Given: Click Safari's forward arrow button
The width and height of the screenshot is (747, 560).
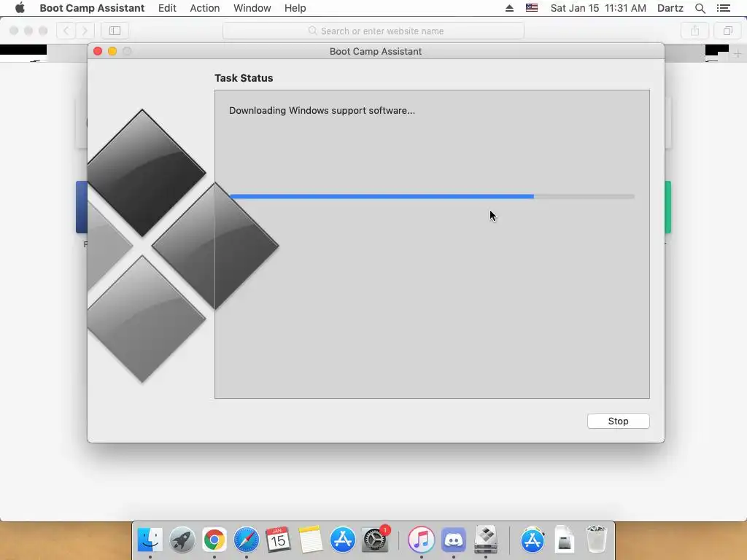Looking at the screenshot, I should point(85,31).
